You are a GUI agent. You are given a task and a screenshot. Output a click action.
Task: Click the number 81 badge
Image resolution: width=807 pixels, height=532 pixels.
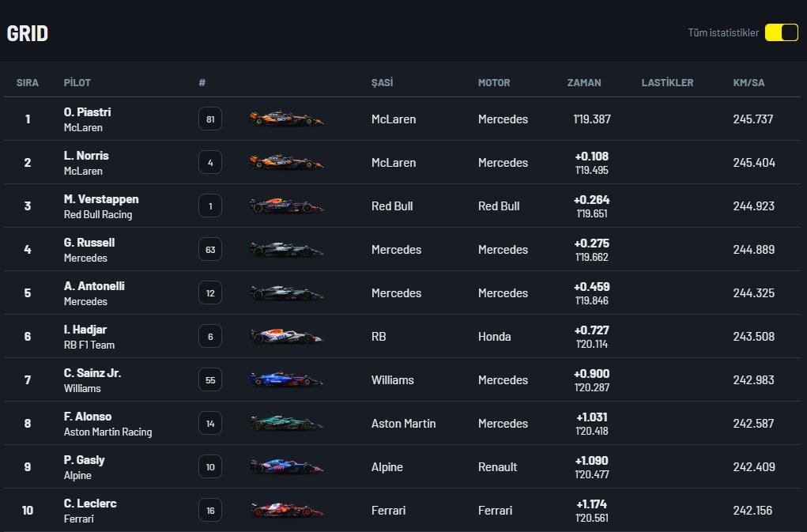click(x=210, y=119)
